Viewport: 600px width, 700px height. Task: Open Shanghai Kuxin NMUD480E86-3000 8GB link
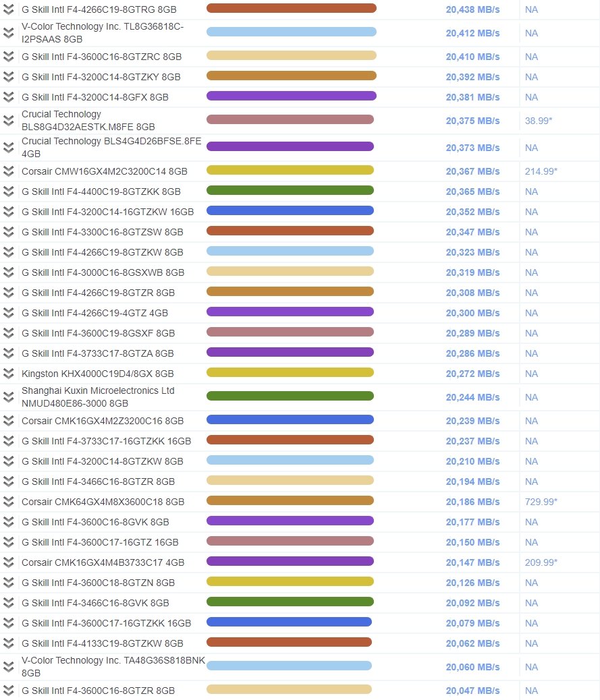pyautogui.click(x=98, y=397)
